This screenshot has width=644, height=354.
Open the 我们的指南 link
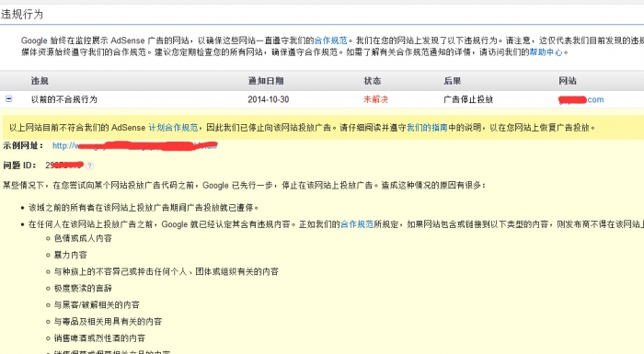click(x=427, y=128)
